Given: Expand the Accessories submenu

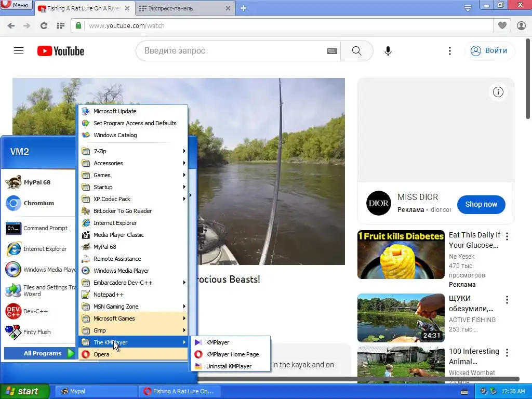Looking at the screenshot, I should pyautogui.click(x=133, y=163).
